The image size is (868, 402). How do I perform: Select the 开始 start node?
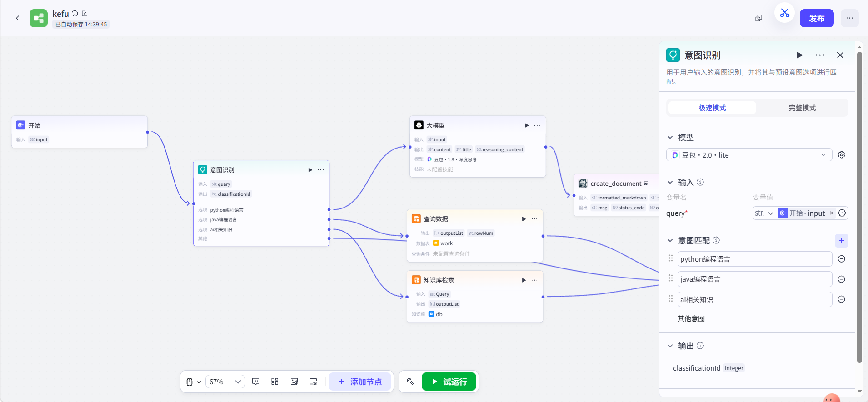(x=80, y=132)
